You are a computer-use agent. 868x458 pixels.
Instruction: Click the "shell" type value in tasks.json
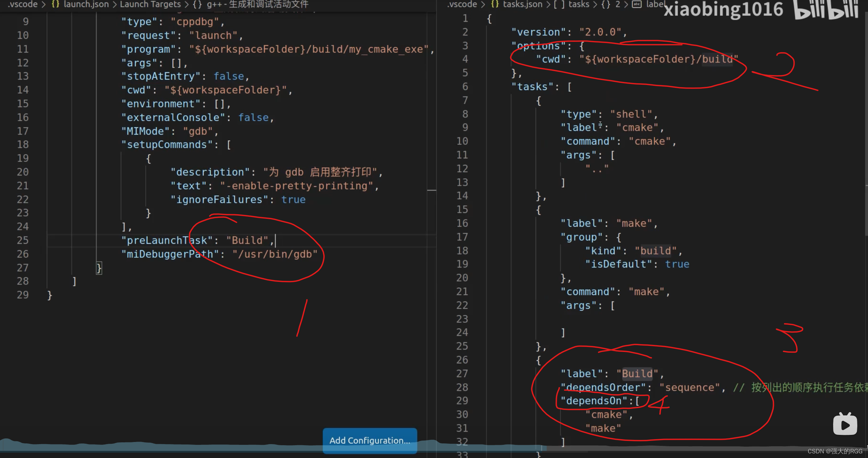pos(631,114)
